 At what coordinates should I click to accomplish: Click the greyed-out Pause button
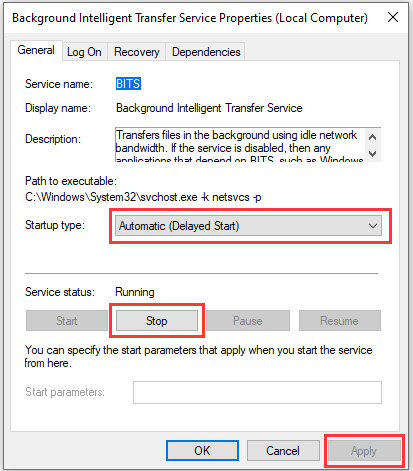[x=248, y=321]
